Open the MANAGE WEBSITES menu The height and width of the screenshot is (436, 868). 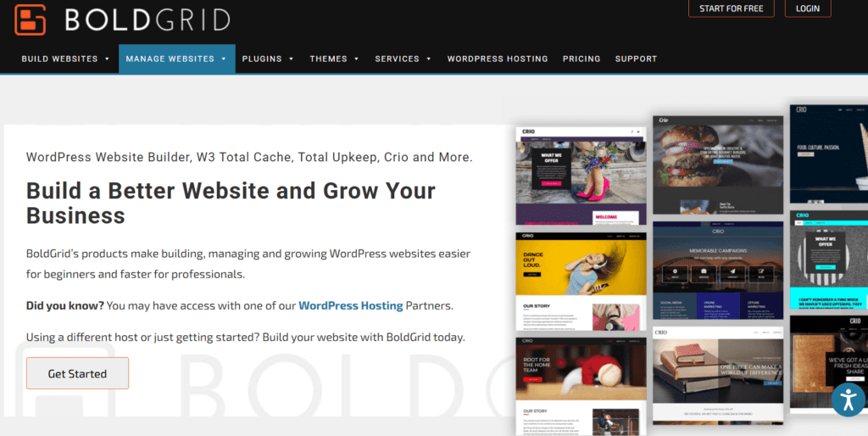(x=176, y=59)
